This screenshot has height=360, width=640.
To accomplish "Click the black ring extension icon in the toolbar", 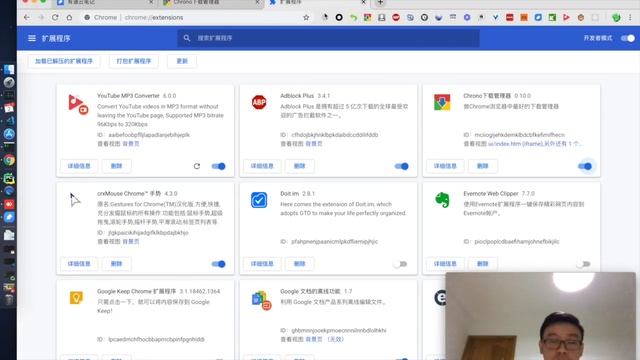I will 339,18.
